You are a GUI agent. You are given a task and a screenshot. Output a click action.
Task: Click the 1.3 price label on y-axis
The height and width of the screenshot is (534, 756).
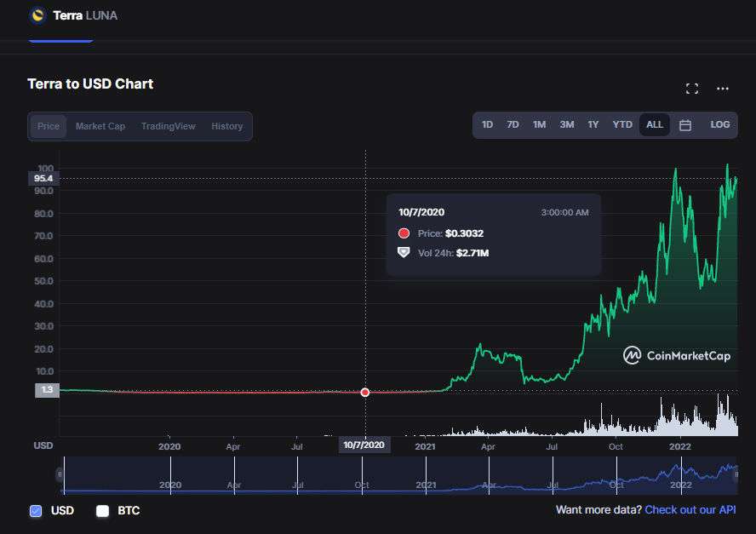click(48, 390)
